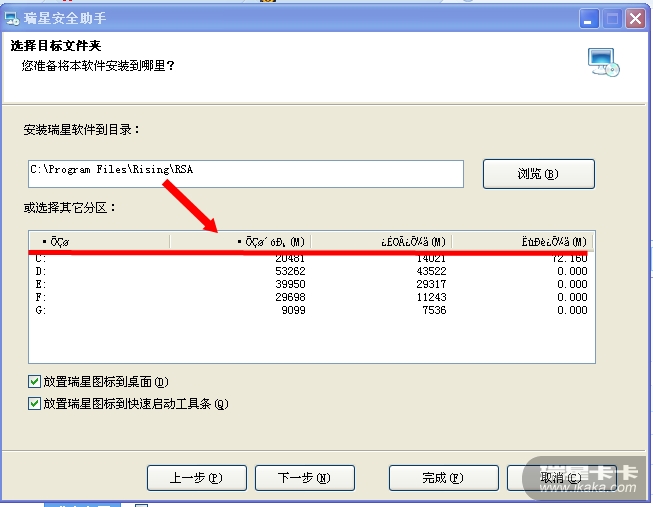Click total size value 39950
Image resolution: width=653 pixels, height=507 pixels.
(290, 284)
